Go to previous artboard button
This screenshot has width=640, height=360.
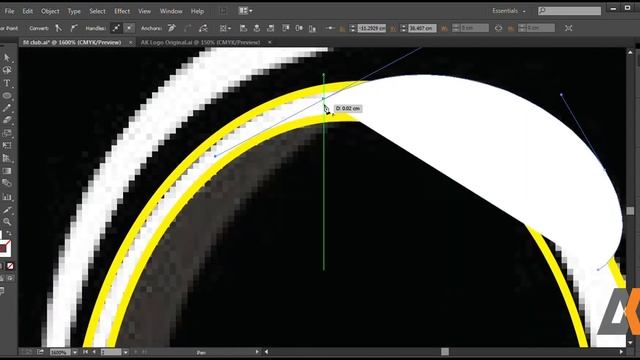(x=94, y=352)
